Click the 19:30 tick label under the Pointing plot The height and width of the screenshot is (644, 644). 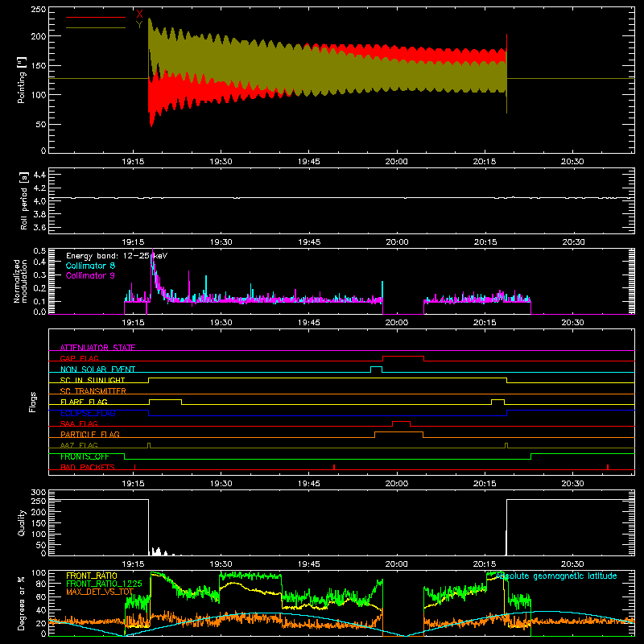pos(221,162)
